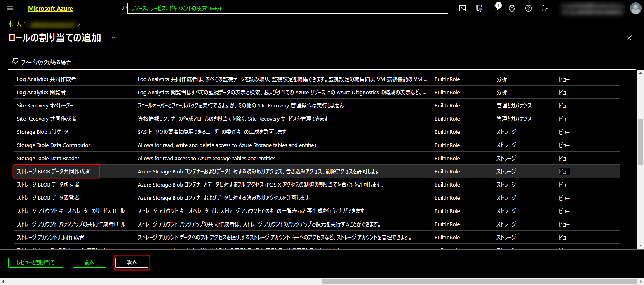The width and height of the screenshot is (644, 285).
Task: Open the ellipsis menu beside the page title
Action: 114,38
